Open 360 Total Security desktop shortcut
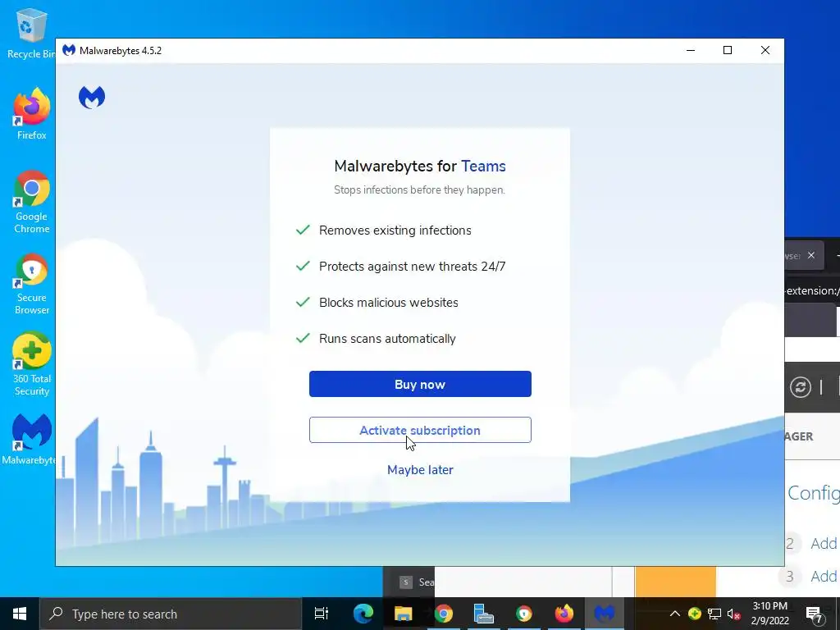Viewport: 840px width, 630px height. click(x=32, y=365)
